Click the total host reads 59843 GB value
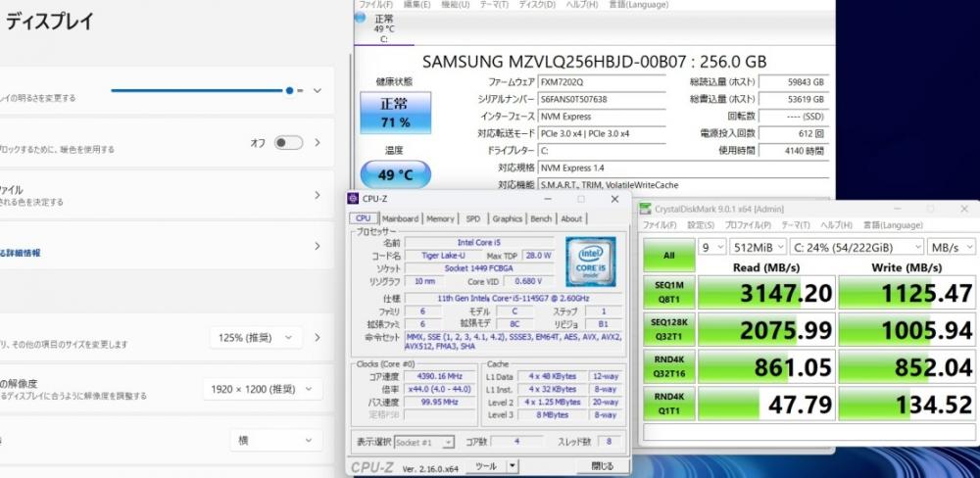The image size is (980, 478). point(794,82)
